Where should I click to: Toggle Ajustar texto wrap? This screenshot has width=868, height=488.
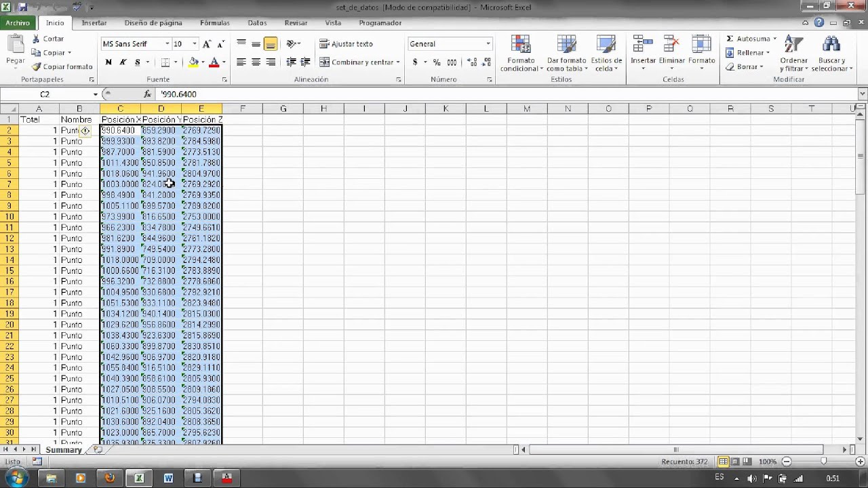(x=346, y=44)
